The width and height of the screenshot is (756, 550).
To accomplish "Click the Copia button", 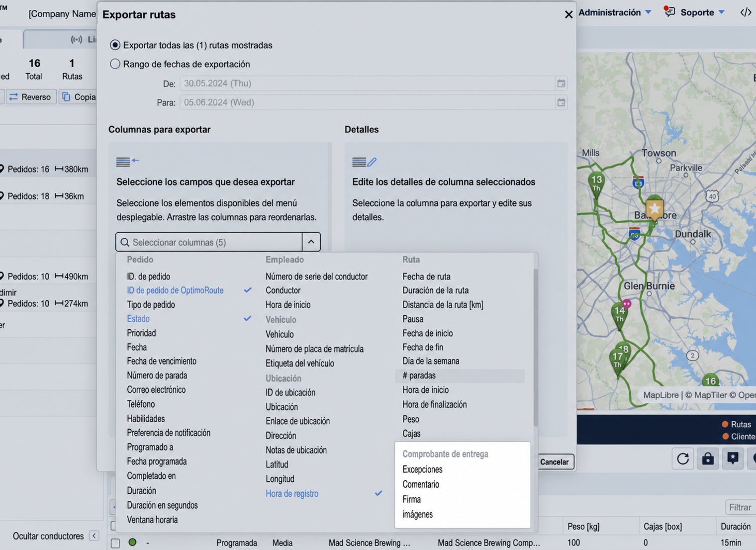I will pyautogui.click(x=79, y=97).
